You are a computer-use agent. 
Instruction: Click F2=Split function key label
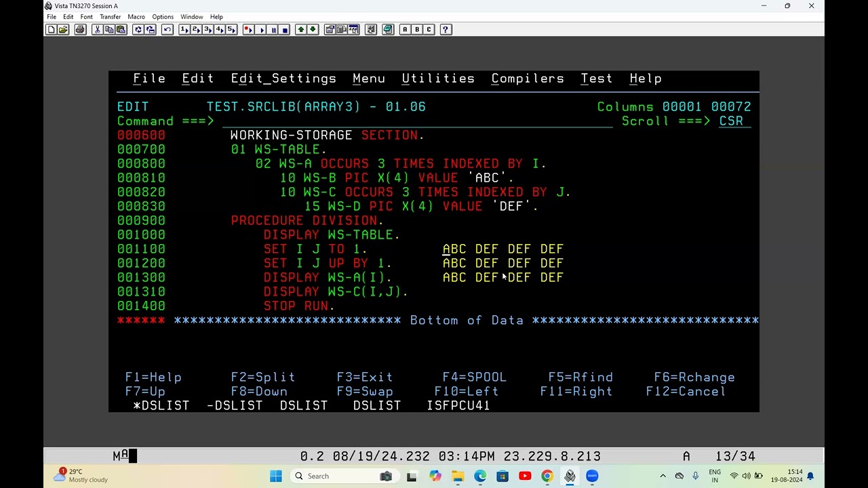263,378
